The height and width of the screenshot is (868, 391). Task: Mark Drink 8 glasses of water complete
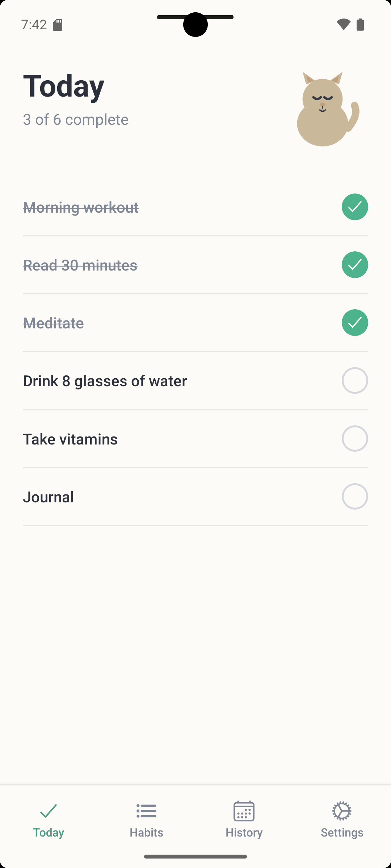(x=355, y=380)
